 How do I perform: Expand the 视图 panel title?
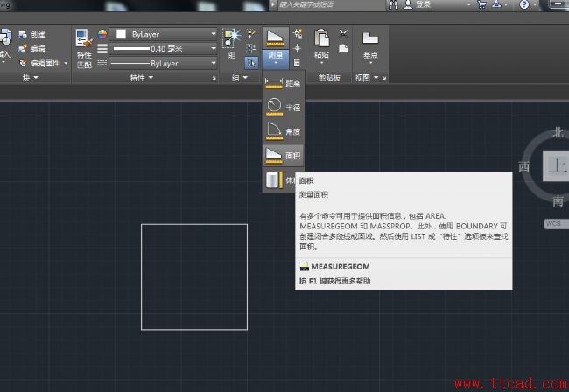click(x=367, y=78)
